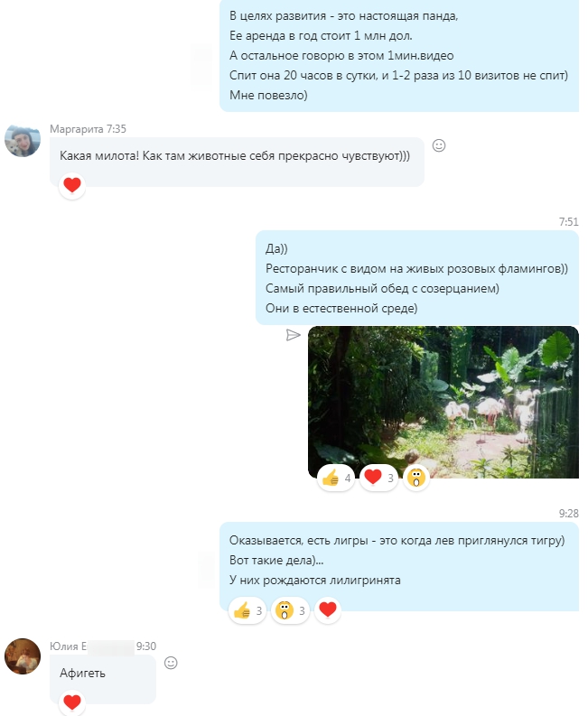
Task: Select the message about Ресторанчик with flamingos
Action: pyautogui.click(x=417, y=278)
